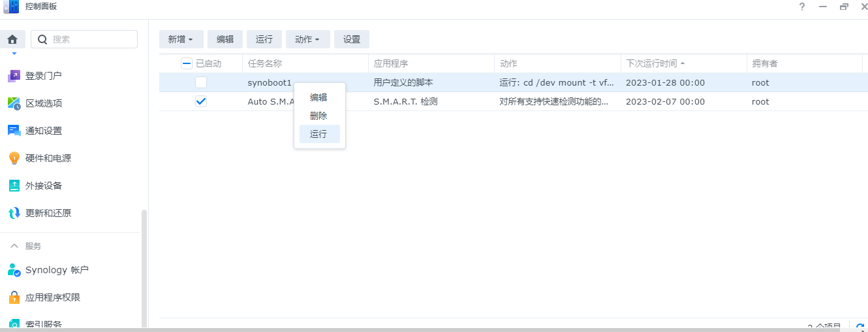Click the 区域选项 globe icon
868x332 pixels.
(14, 103)
